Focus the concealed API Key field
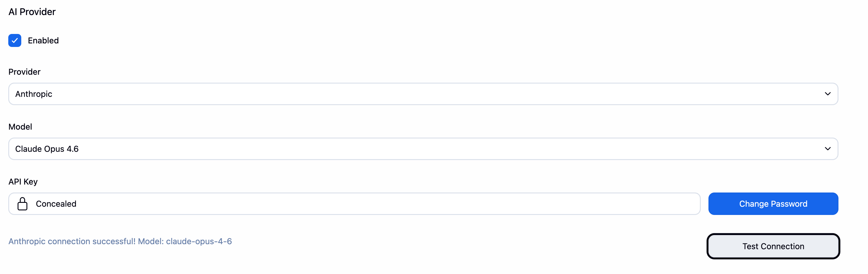 (371, 204)
